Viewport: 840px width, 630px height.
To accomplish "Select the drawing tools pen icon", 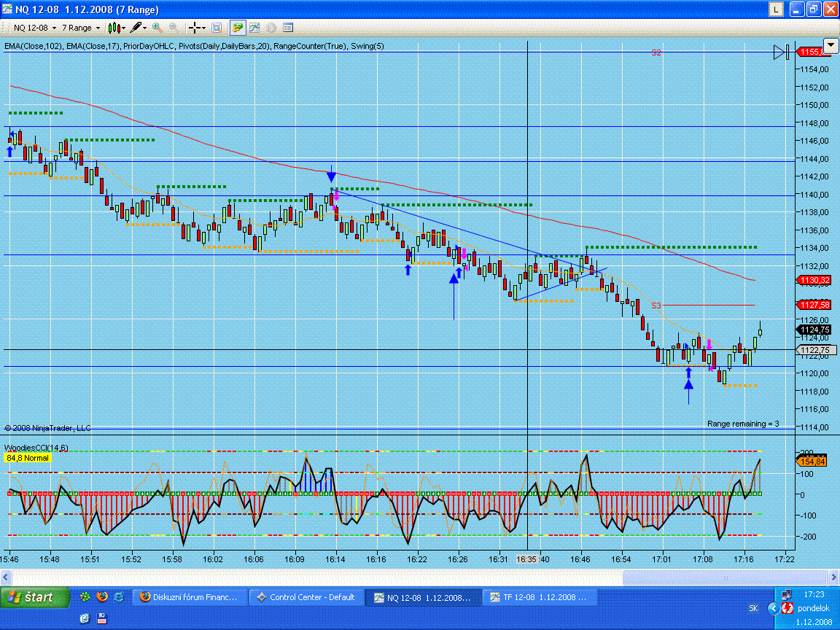I will click(136, 28).
